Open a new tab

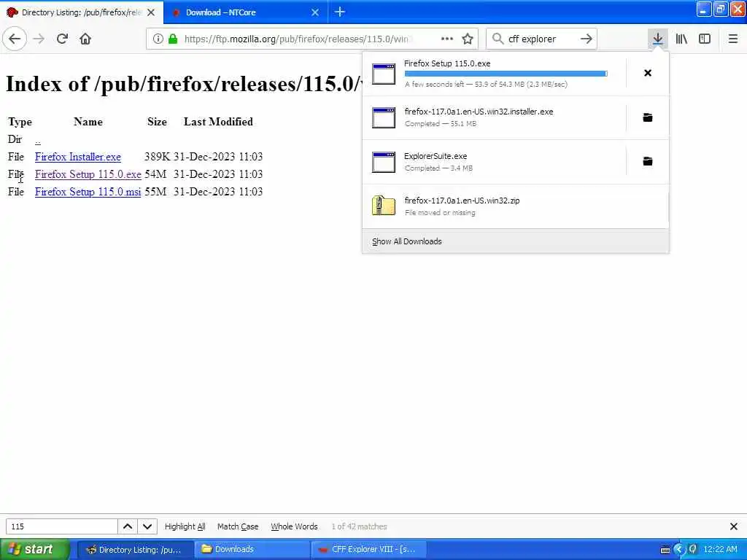[x=340, y=12]
